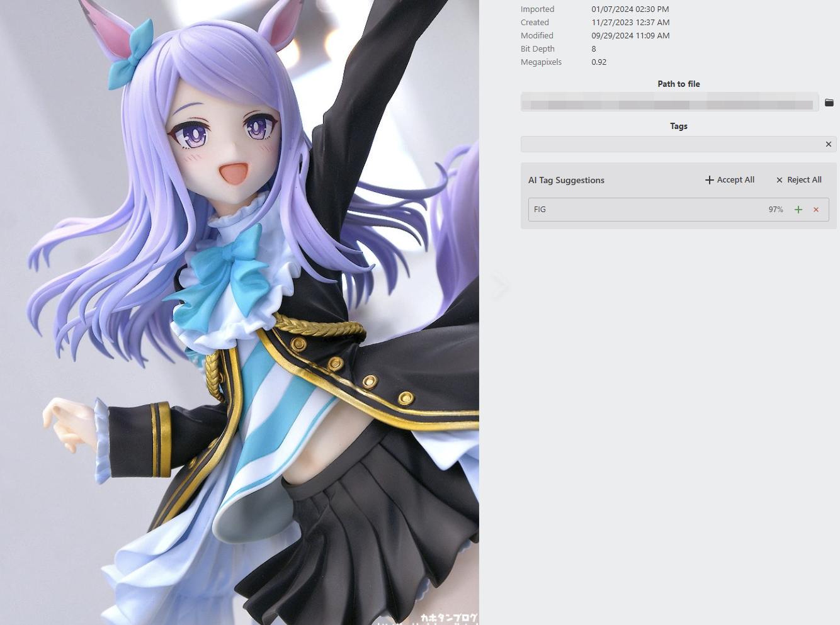The width and height of the screenshot is (840, 625).
Task: Click the figure photo preview
Action: coord(239,312)
